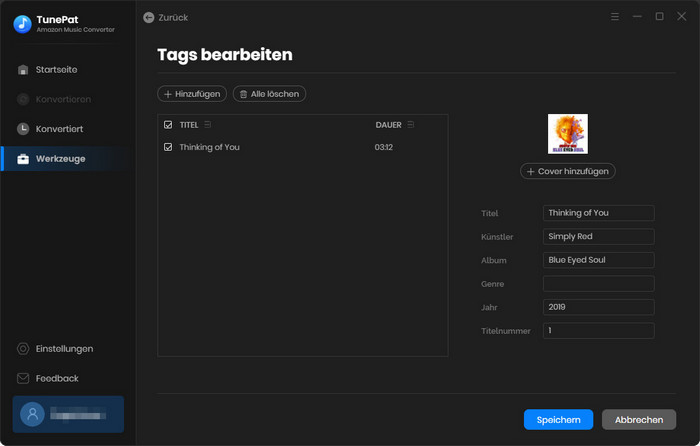Focus the Album input field

[x=599, y=260]
